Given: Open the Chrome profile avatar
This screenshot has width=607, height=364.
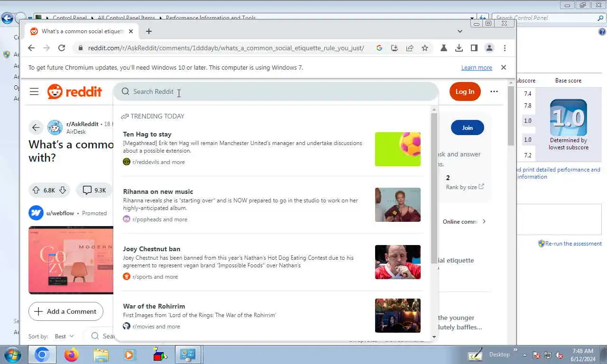Looking at the screenshot, I should (x=489, y=48).
